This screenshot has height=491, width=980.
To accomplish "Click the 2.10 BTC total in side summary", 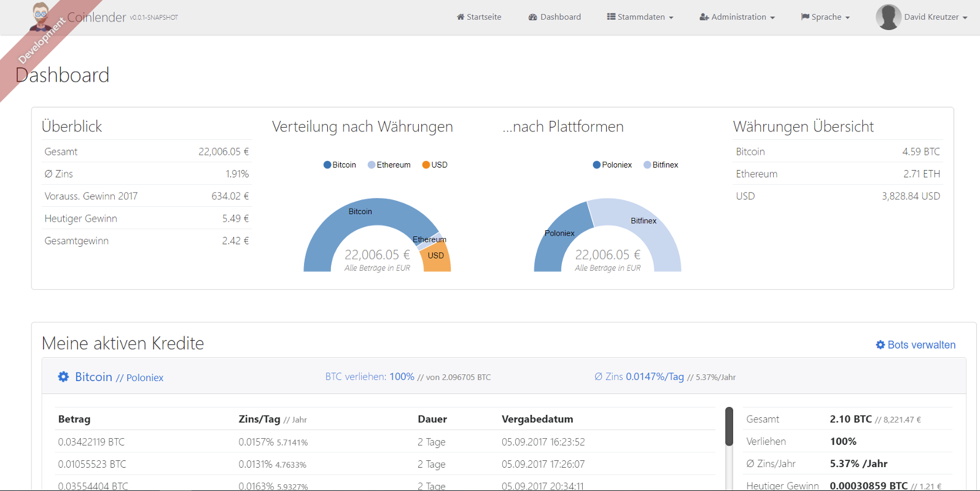I will pos(850,419).
